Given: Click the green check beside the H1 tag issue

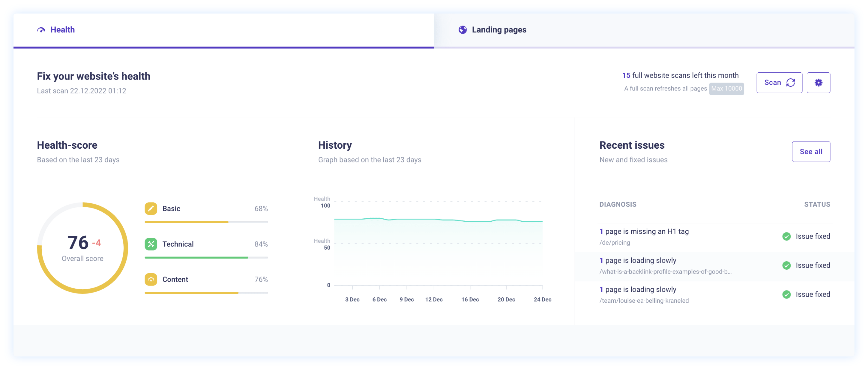Looking at the screenshot, I should [787, 236].
